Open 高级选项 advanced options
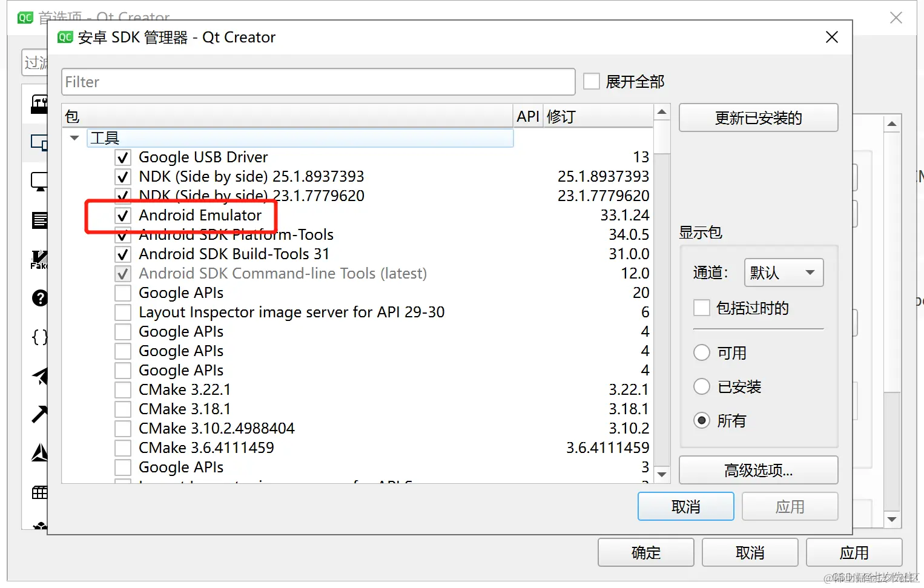 pyautogui.click(x=759, y=470)
